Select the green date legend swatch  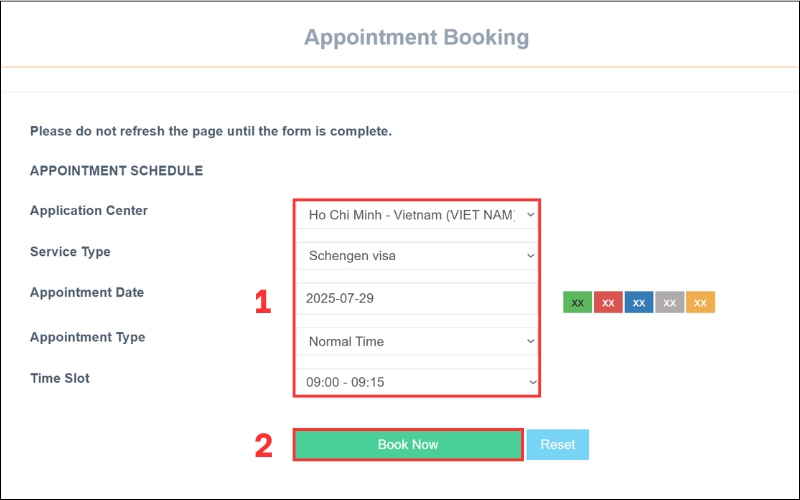coord(578,302)
